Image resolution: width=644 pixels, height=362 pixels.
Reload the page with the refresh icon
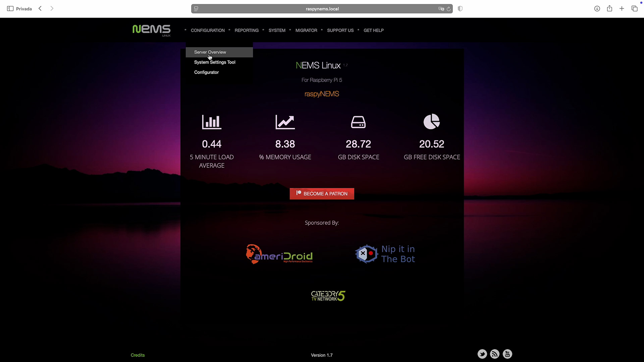click(x=448, y=9)
